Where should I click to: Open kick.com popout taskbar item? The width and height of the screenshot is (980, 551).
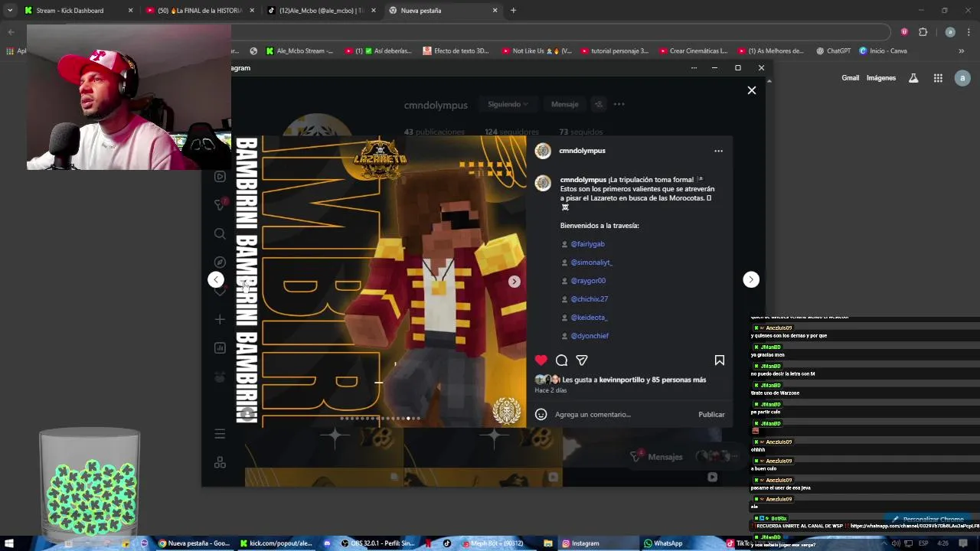(x=276, y=543)
